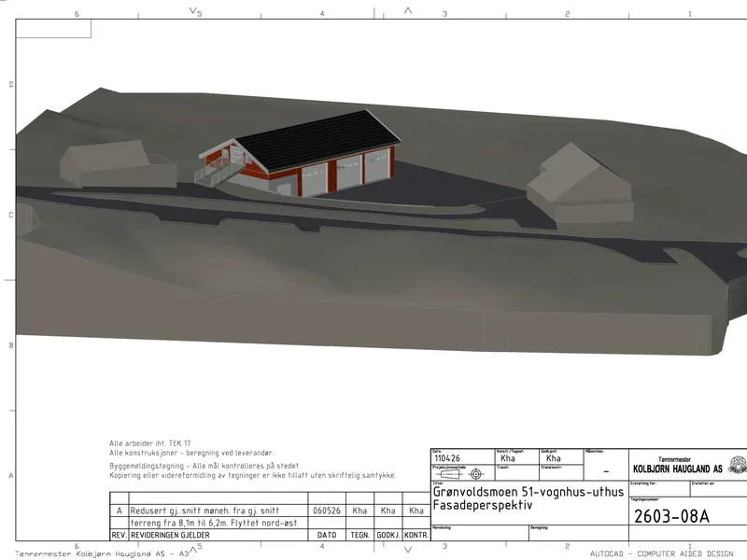Image resolution: width=747 pixels, height=560 pixels.
Task: Click the date value "110426"
Action: tap(447, 458)
